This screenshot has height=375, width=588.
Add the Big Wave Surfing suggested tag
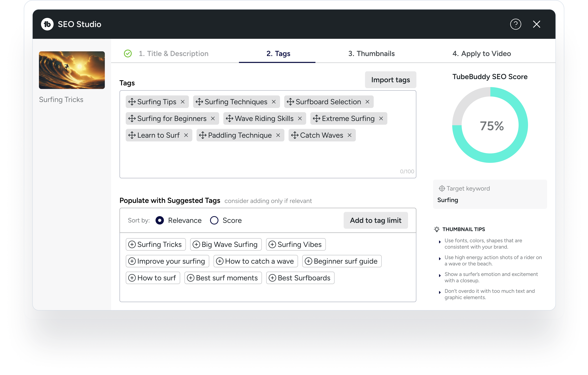[226, 244]
